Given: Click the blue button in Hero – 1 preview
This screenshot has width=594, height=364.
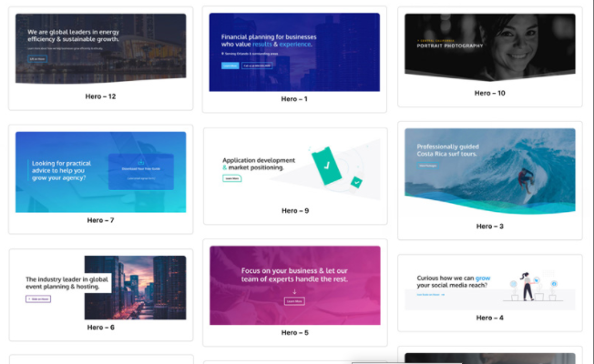Looking at the screenshot, I should coord(230,66).
